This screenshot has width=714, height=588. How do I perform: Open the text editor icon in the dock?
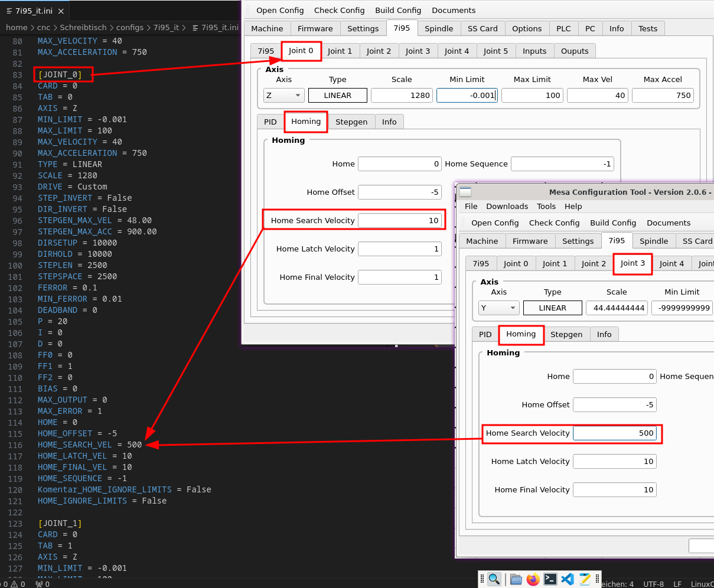[x=585, y=579]
